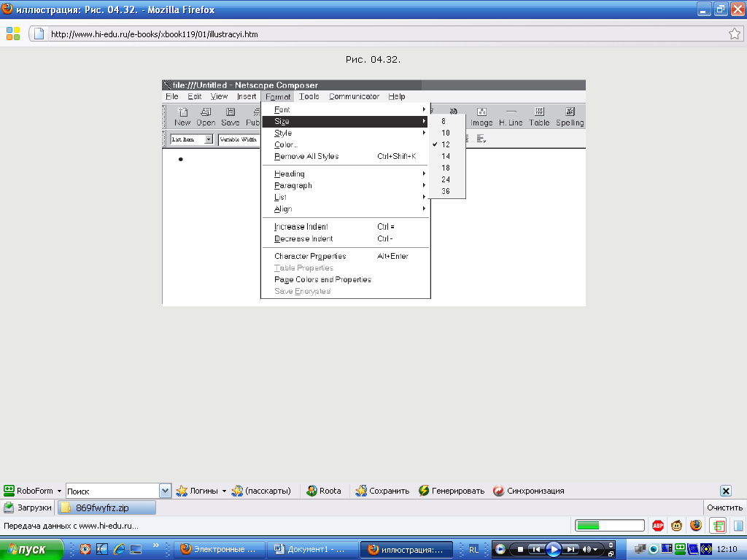The image size is (747, 560).
Task: Click the Composer Table toolbar icon
Action: click(x=539, y=117)
